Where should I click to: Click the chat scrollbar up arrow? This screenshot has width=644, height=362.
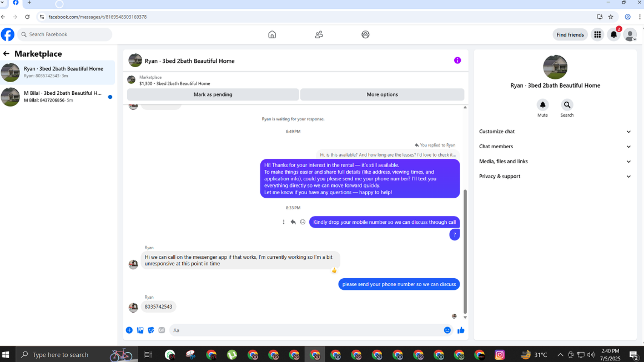[x=465, y=107]
